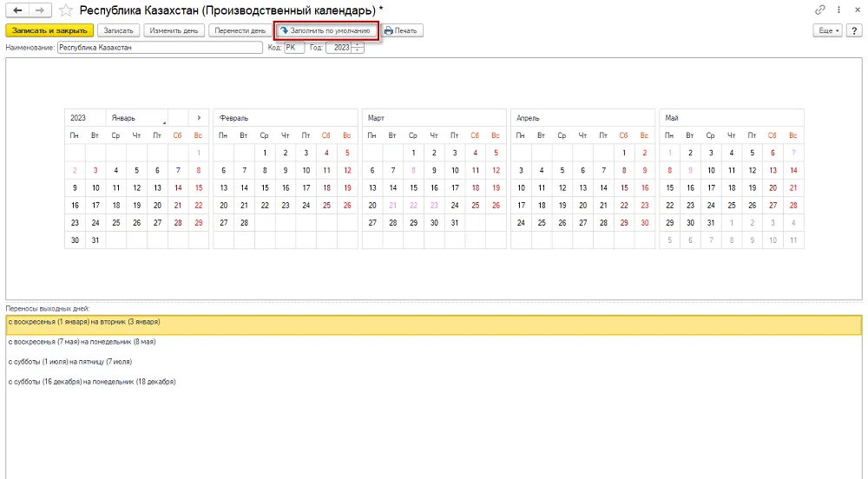Go back with the left arrow
868x479 pixels.
(x=17, y=10)
